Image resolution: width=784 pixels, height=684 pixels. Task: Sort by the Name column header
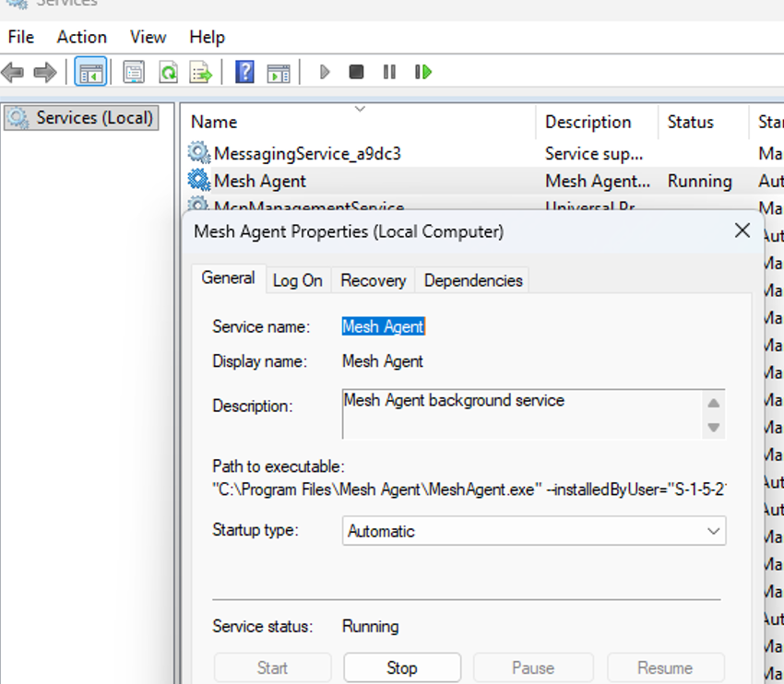[x=358, y=122]
